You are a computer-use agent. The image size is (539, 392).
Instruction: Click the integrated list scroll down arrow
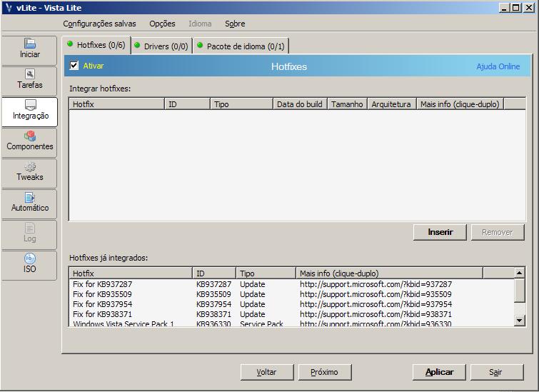tap(520, 321)
